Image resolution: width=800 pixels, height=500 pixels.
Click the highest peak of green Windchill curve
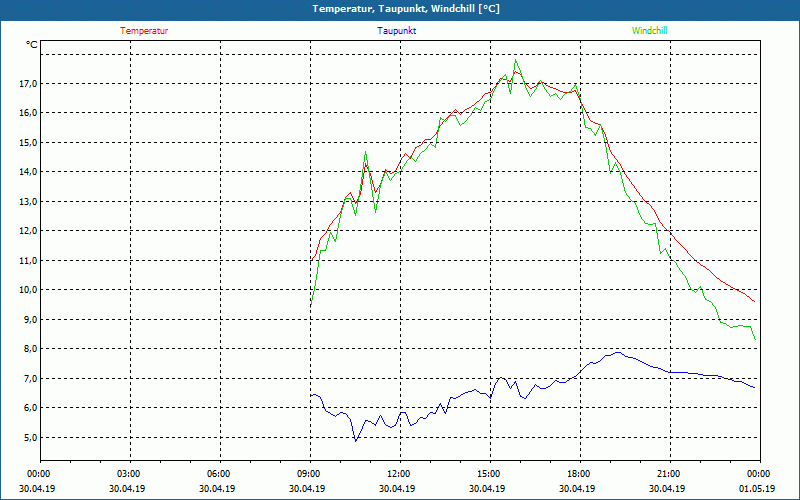click(517, 60)
